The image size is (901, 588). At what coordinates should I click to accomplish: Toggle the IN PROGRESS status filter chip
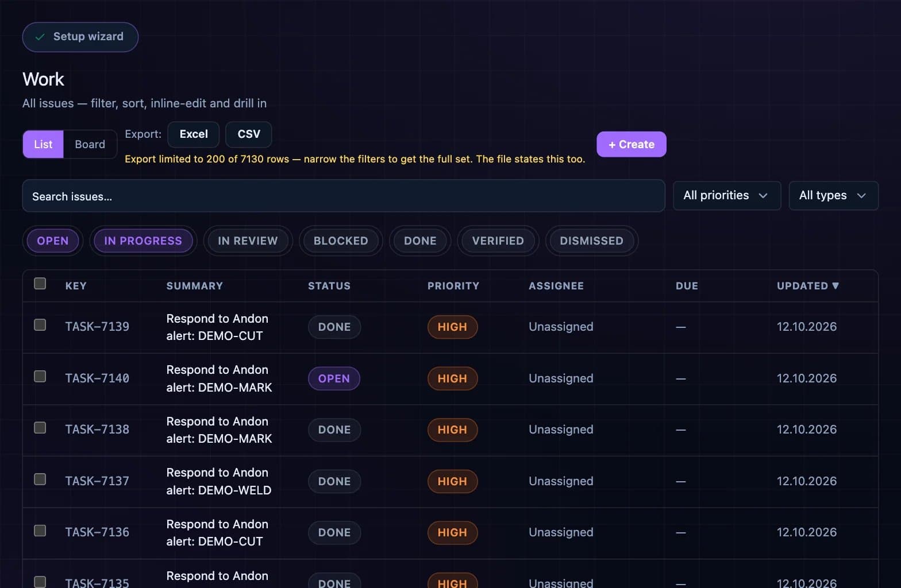143,241
